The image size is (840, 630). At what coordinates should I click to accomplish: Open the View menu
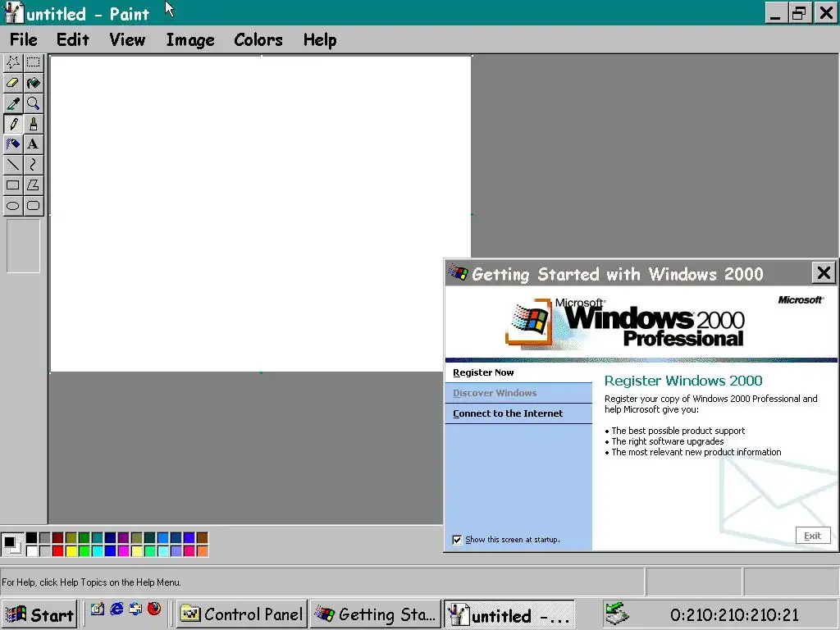[127, 39]
